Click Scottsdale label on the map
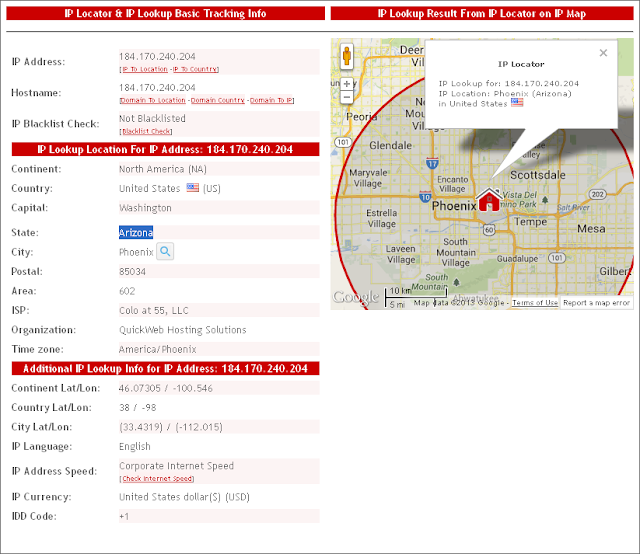The width and height of the screenshot is (640, 554). click(538, 175)
